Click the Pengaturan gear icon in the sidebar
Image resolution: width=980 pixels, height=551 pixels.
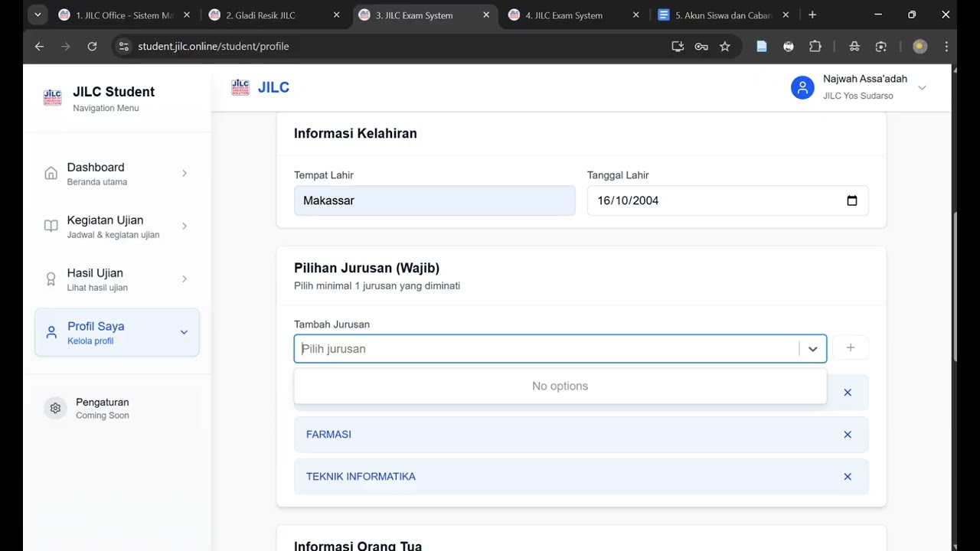(55, 409)
